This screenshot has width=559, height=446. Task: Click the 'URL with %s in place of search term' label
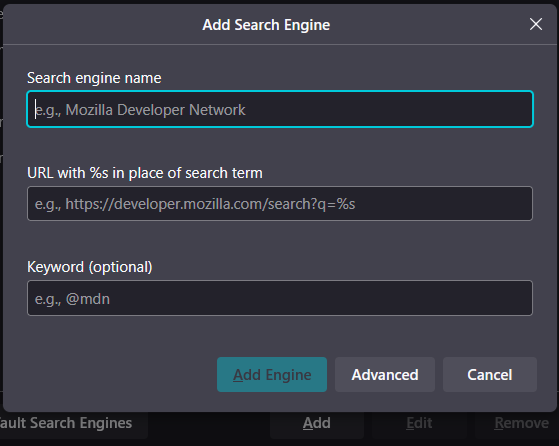[x=145, y=173]
